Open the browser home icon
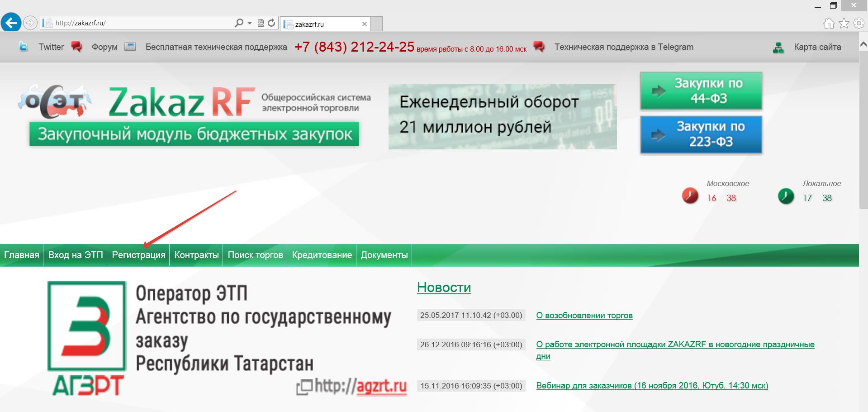Viewport: 868px width, 412px height. (x=829, y=24)
